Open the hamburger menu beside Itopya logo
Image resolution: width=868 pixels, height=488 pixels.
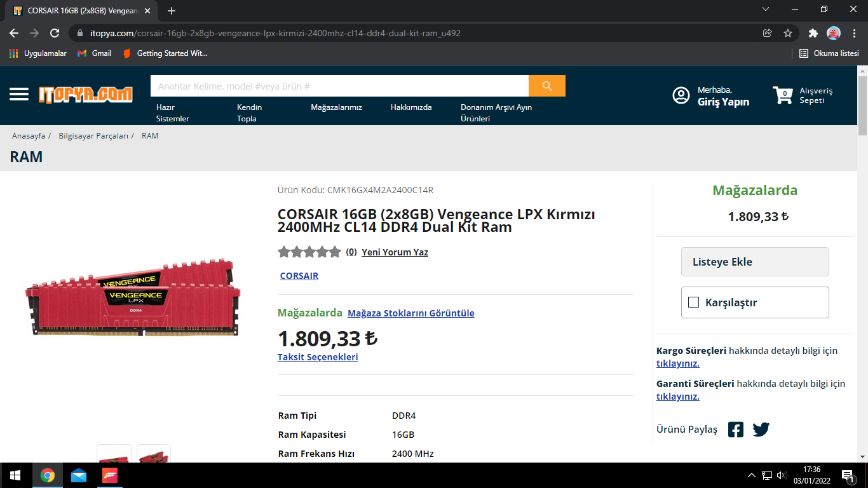pyautogui.click(x=19, y=94)
